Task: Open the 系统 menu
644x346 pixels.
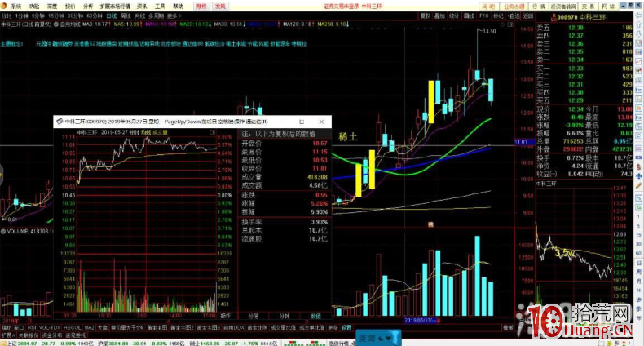Action: click(15, 7)
